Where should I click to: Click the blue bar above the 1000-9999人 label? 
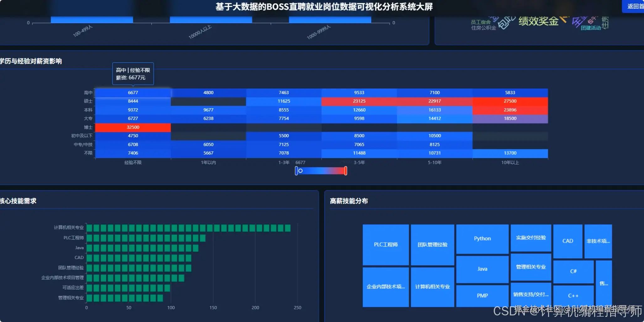pos(330,19)
